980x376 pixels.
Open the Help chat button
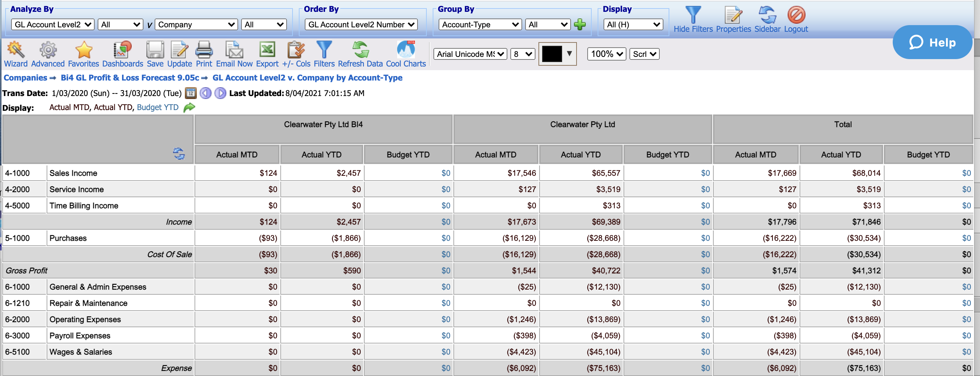coord(932,42)
